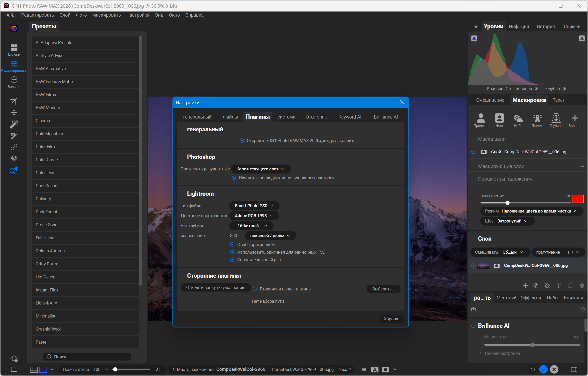Viewport: 588px width, 376px height.
Task: Open the 'Smart Photo PSD' file type dropdown
Action: pos(254,206)
